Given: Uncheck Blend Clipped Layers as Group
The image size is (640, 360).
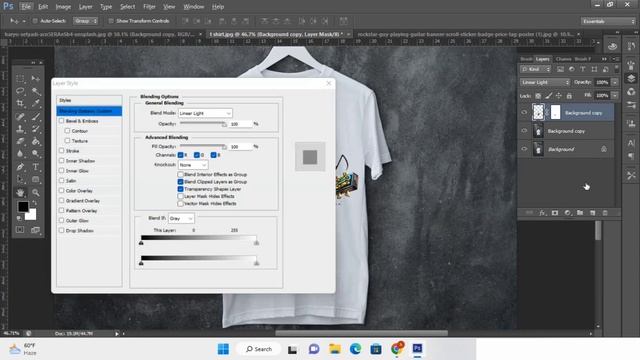Looking at the screenshot, I should click(180, 182).
